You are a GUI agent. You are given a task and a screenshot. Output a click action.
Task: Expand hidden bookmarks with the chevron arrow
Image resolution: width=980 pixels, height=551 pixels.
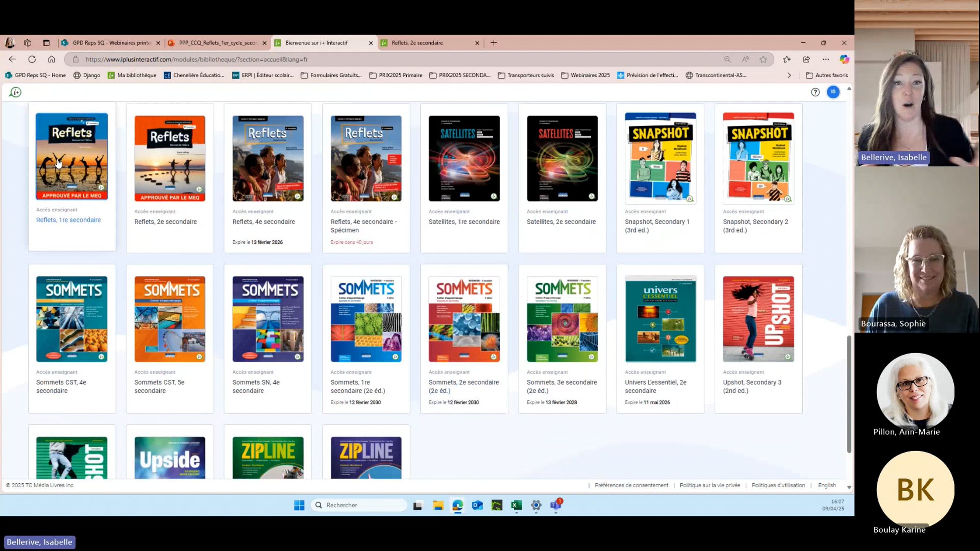tap(789, 75)
